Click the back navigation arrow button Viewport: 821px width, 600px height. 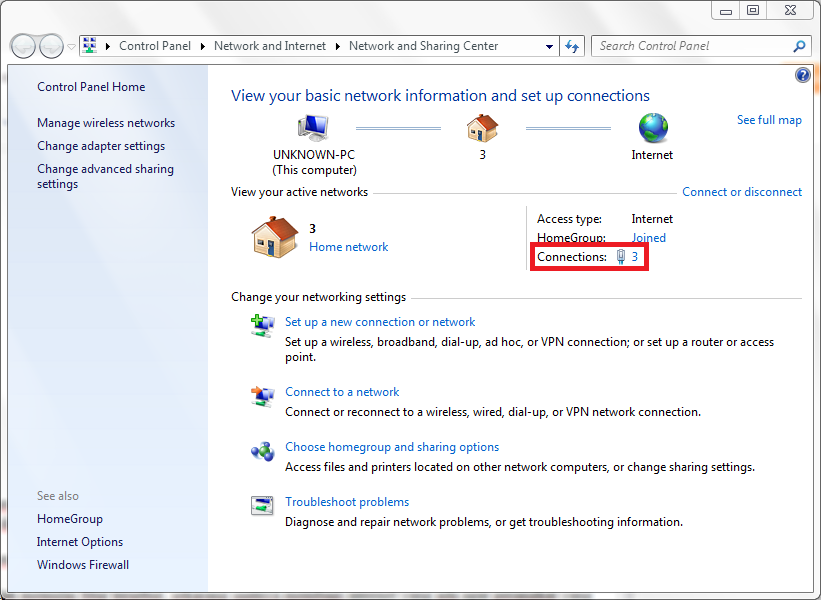(x=23, y=47)
